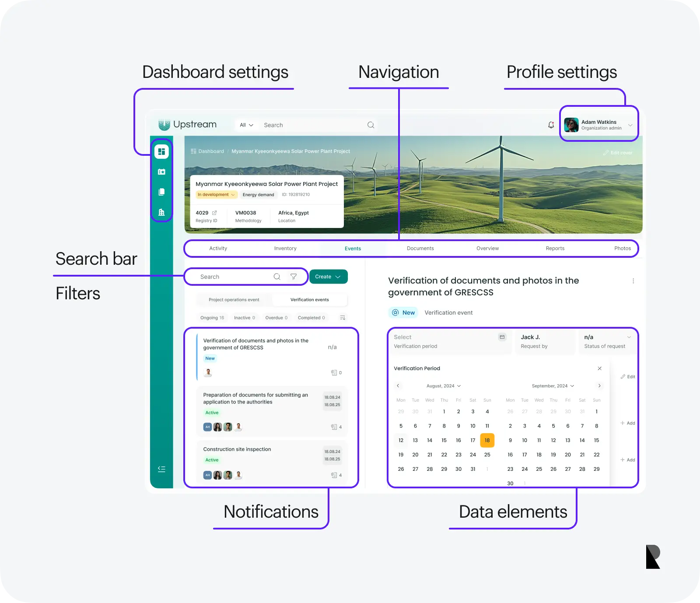This screenshot has width=700, height=603.
Task: Open the Select Verification period field
Action: click(450, 341)
